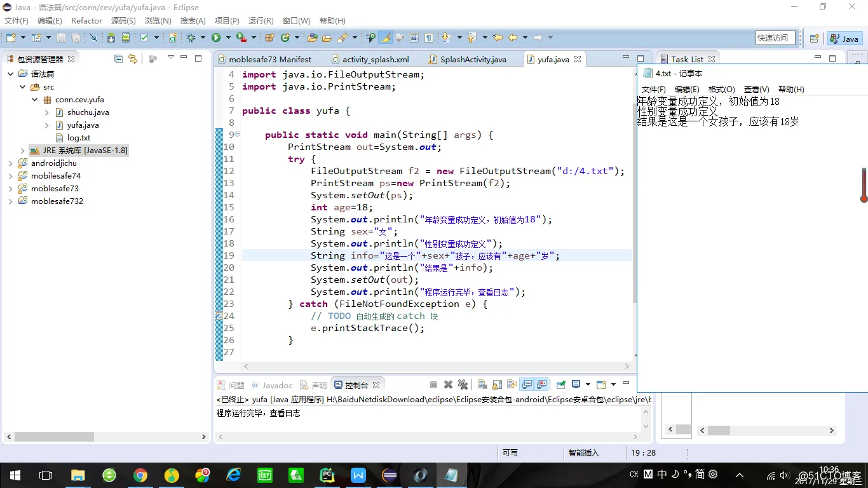
Task: Click Remove All Terminated Launches icon
Action: click(463, 384)
